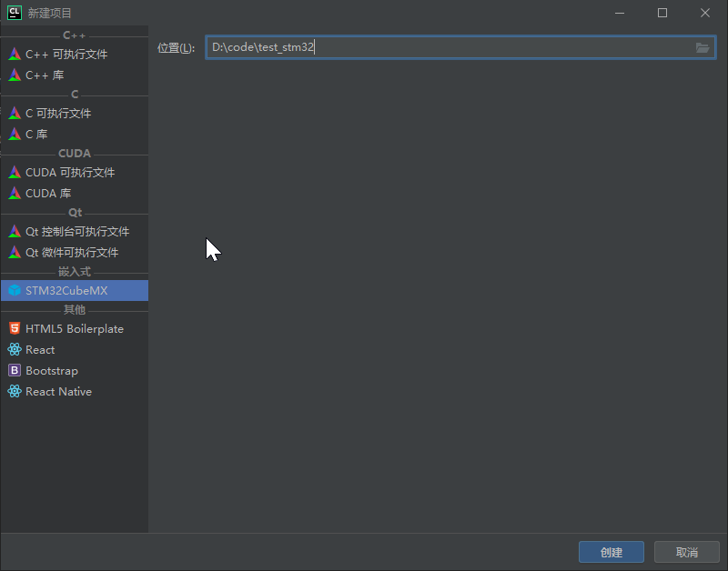Maximize the 新建项目 window
728x571 pixels.
pos(662,13)
